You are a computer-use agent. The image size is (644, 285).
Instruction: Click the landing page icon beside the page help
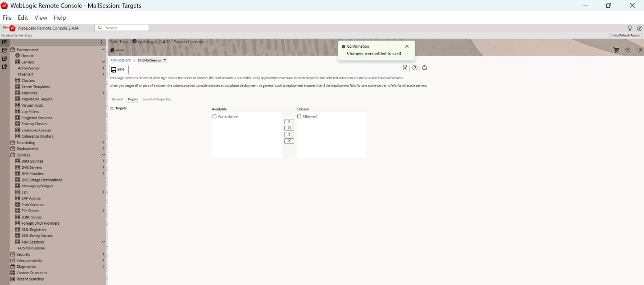coord(405,68)
